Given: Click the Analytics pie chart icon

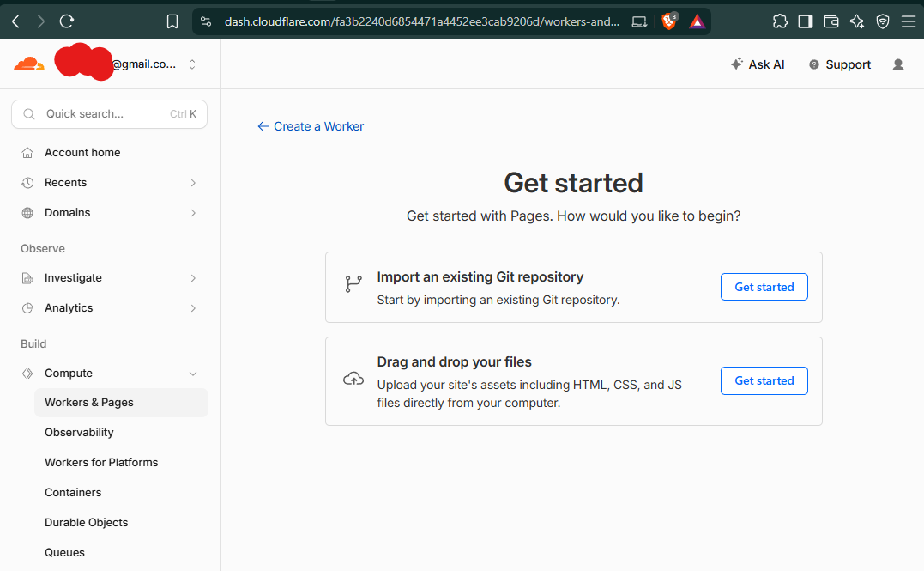Looking at the screenshot, I should (x=27, y=308).
